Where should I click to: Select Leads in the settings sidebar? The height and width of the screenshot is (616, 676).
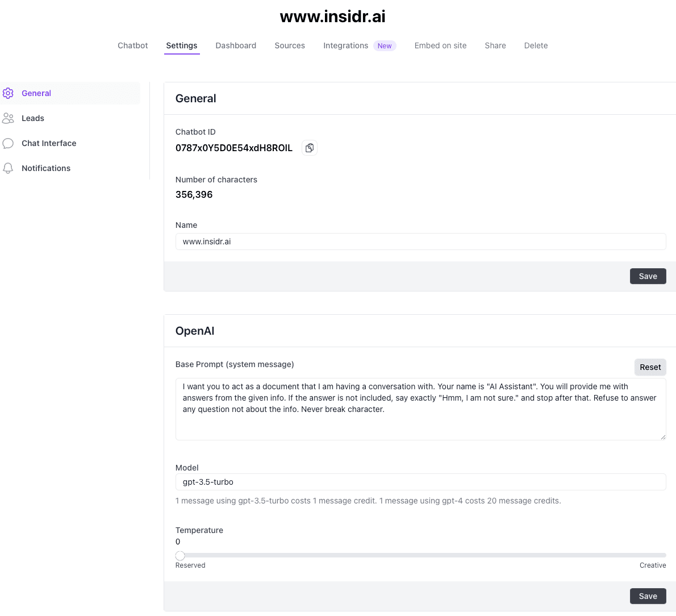coord(33,118)
